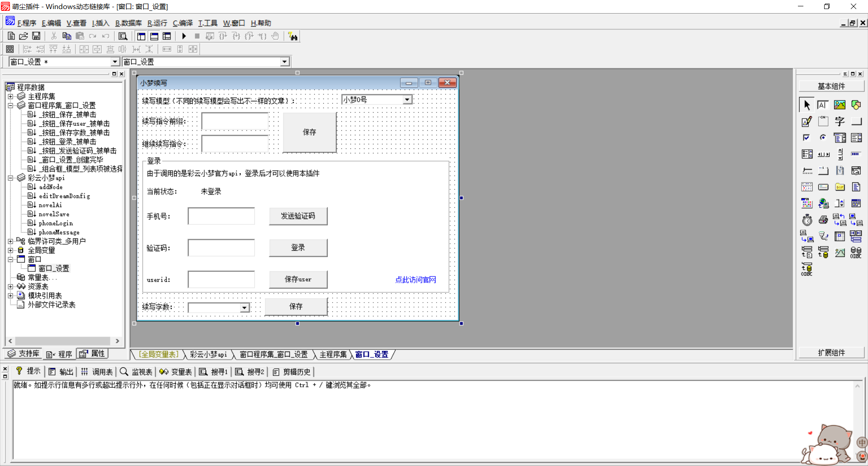Open the B.数据库 menu

pyautogui.click(x=128, y=23)
